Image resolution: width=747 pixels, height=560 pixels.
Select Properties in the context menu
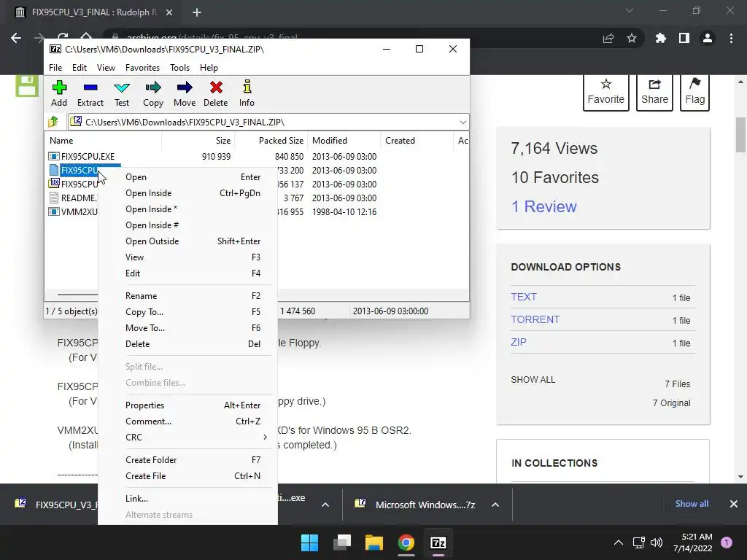[x=187, y=405]
